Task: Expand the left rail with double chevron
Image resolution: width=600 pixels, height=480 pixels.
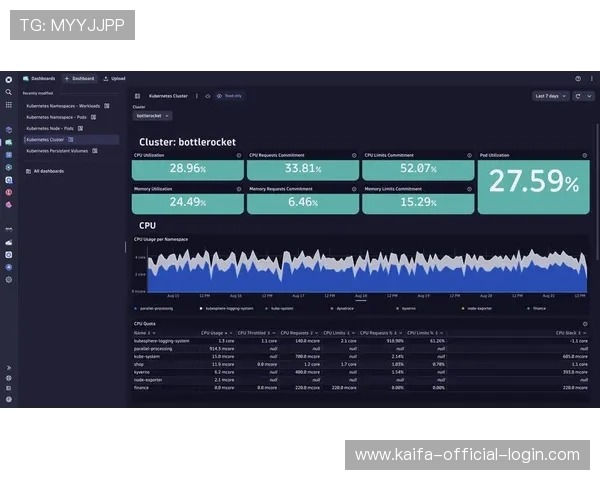Action: click(8, 368)
